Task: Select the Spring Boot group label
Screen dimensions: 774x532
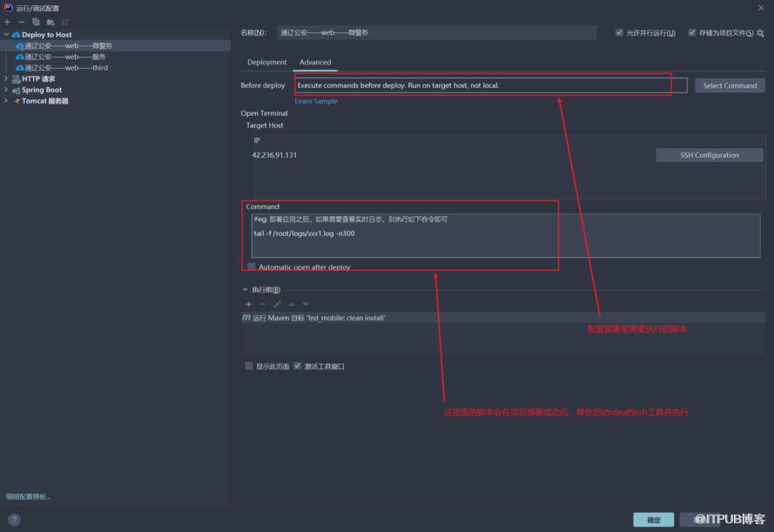Action: pos(42,90)
